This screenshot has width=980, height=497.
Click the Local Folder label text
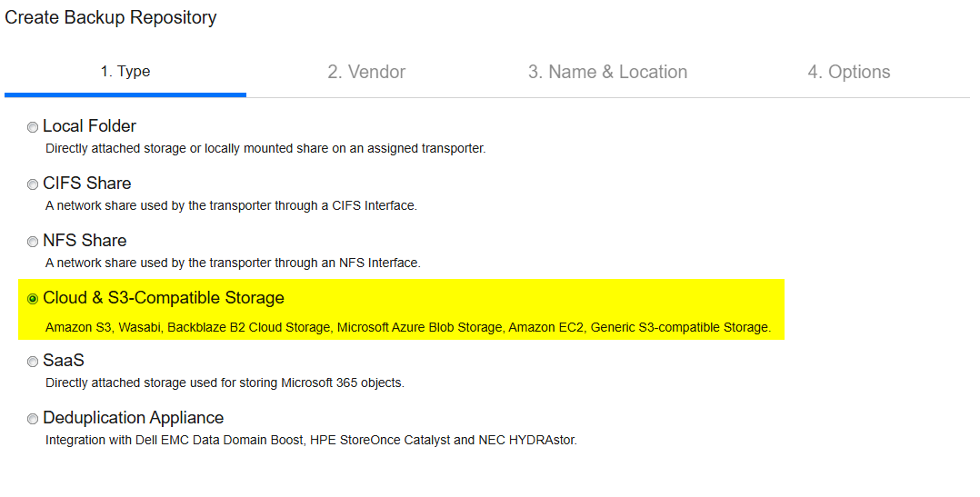click(89, 126)
